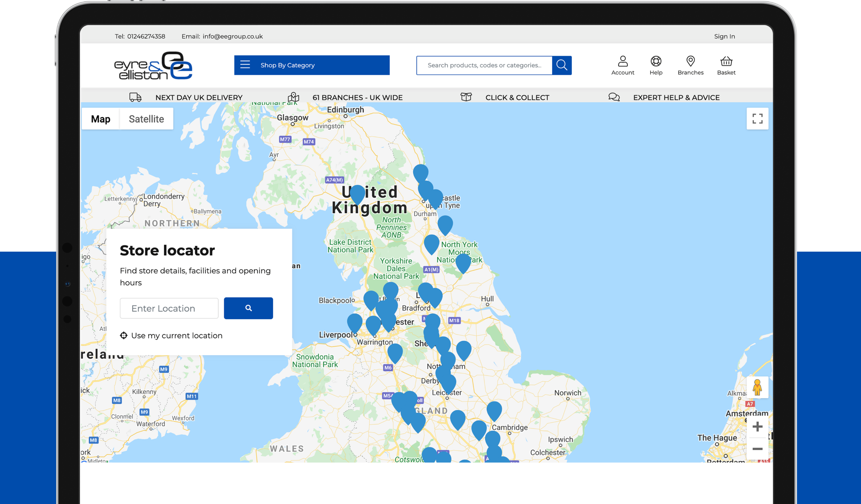Viewport: 861px width, 504px height.
Task: Toggle fullscreen map view
Action: coord(757,119)
